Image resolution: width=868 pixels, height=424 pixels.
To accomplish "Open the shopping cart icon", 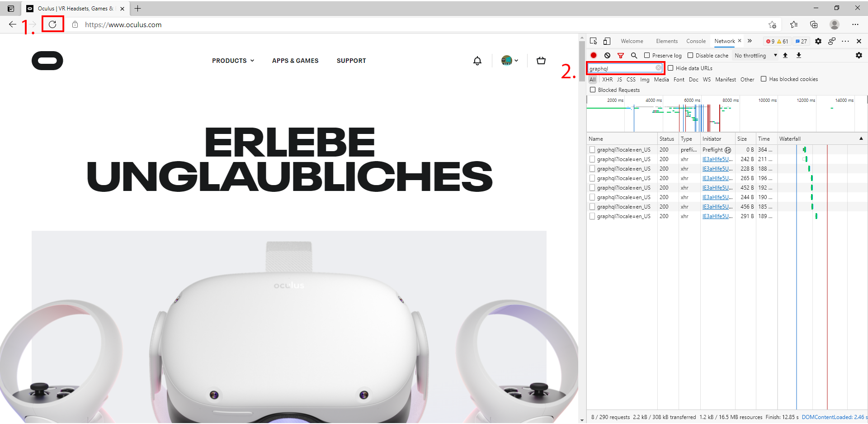I will pyautogui.click(x=541, y=61).
